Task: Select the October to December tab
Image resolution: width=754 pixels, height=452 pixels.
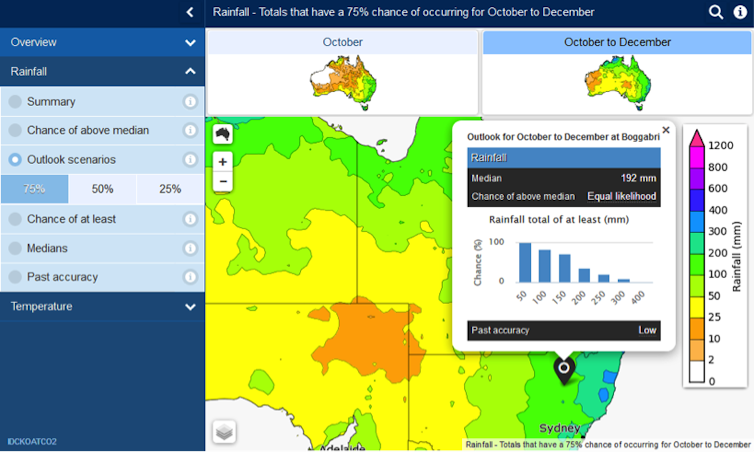Action: (617, 43)
